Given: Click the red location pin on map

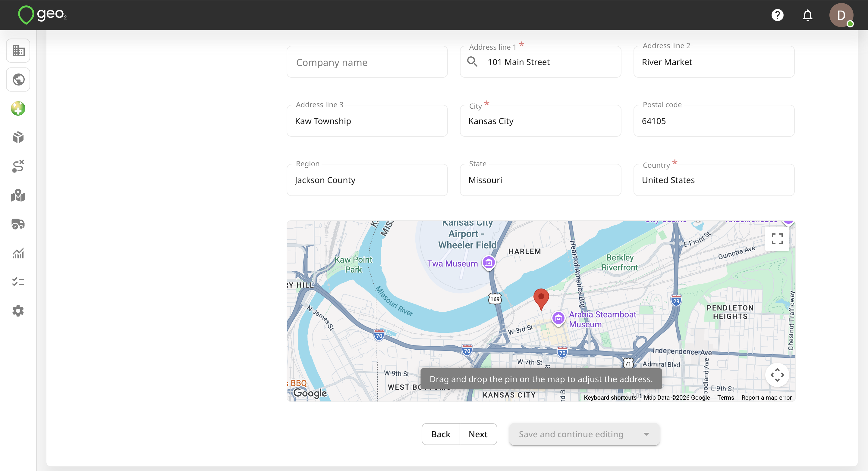Looking at the screenshot, I should click(x=541, y=299).
